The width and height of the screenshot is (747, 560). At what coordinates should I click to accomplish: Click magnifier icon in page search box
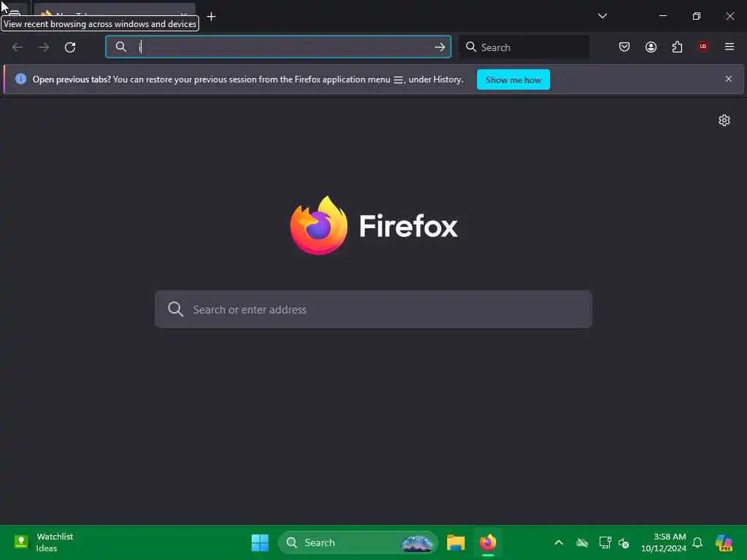point(175,309)
